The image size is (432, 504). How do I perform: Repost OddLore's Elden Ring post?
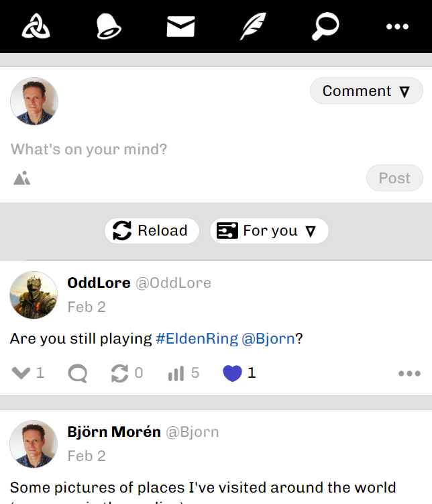click(119, 373)
